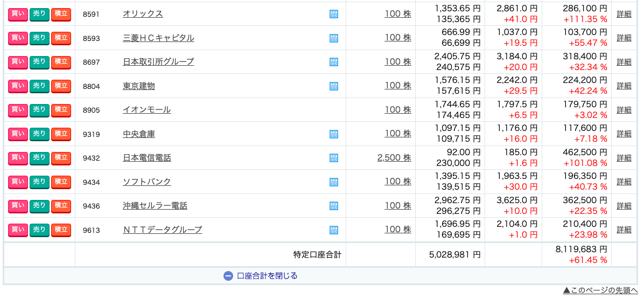Open the オリックス stock link
The height and width of the screenshot is (298, 644).
coord(143,14)
